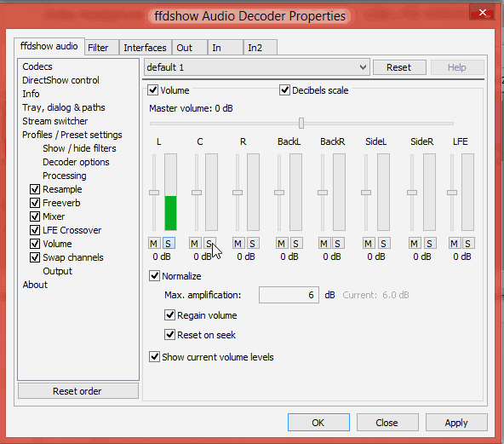Screen dimensions: 504x444
Task: Click the Master volume slider handle
Action: (x=301, y=123)
